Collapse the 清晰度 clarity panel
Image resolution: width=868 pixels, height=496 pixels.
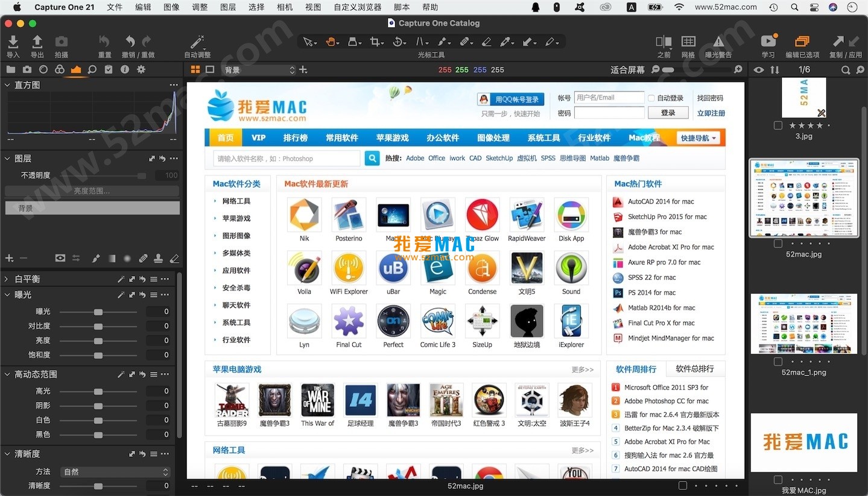pyautogui.click(x=7, y=454)
